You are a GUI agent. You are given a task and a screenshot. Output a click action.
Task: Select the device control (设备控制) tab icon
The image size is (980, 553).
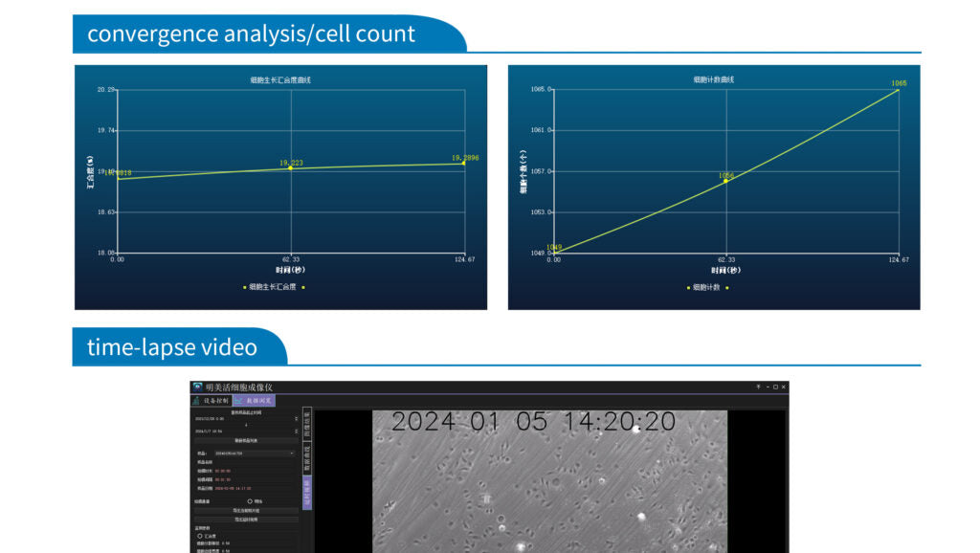tap(196, 400)
